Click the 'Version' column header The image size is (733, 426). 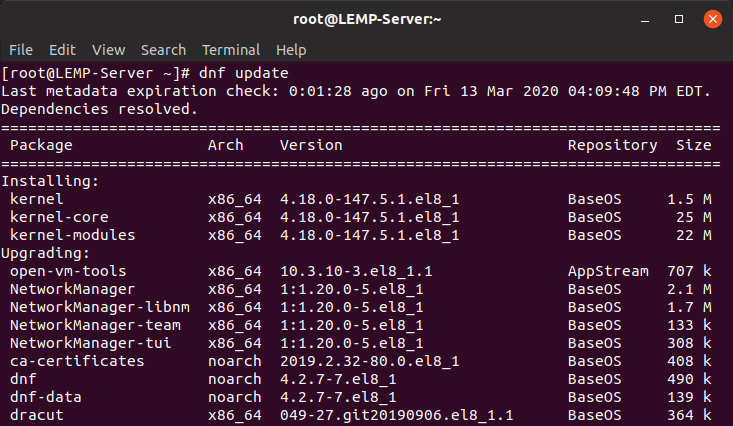tap(311, 145)
